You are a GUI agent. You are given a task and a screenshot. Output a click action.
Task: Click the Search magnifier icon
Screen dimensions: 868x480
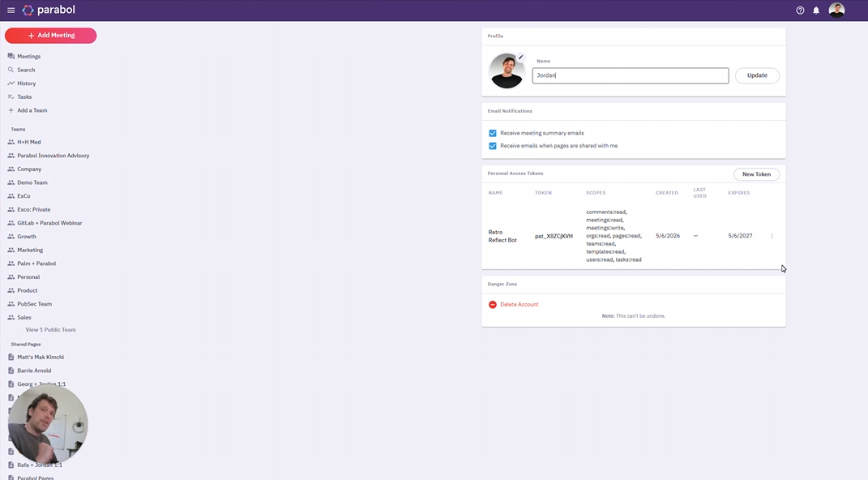pyautogui.click(x=11, y=70)
